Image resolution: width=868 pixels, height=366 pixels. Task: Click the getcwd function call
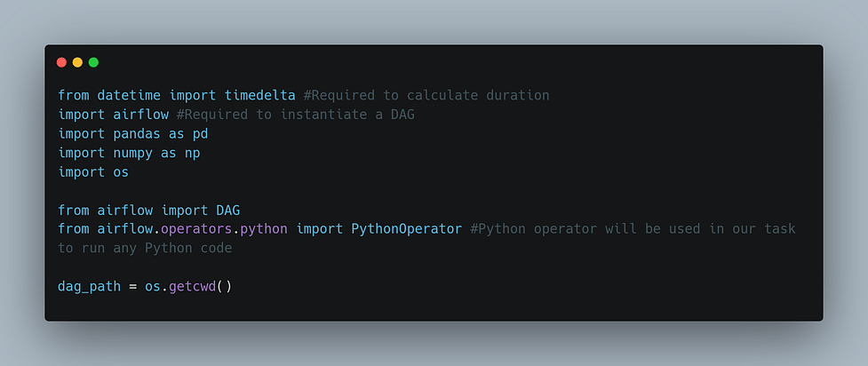pyautogui.click(x=192, y=287)
